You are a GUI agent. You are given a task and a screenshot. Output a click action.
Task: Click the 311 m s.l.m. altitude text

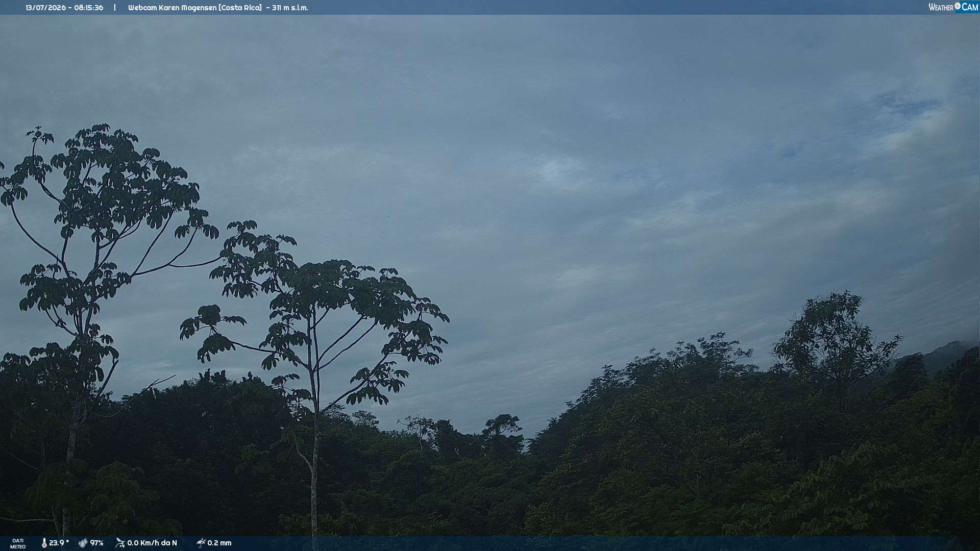coord(290,8)
